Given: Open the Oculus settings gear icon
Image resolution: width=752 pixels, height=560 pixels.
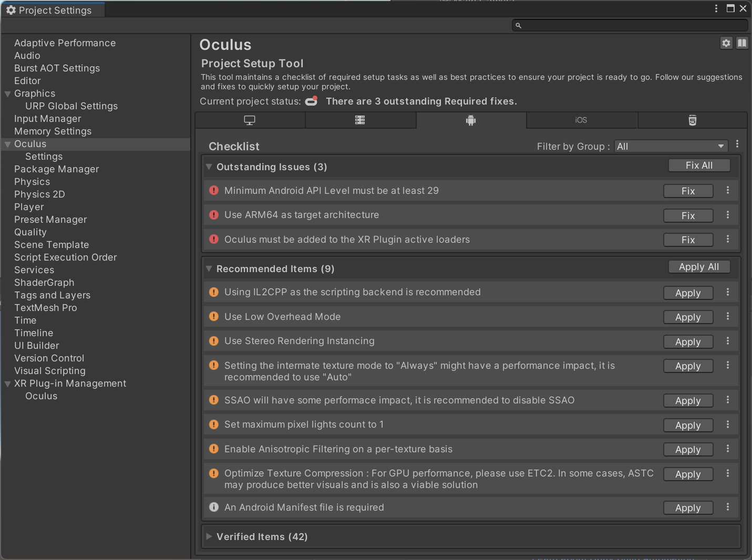Looking at the screenshot, I should [x=726, y=43].
